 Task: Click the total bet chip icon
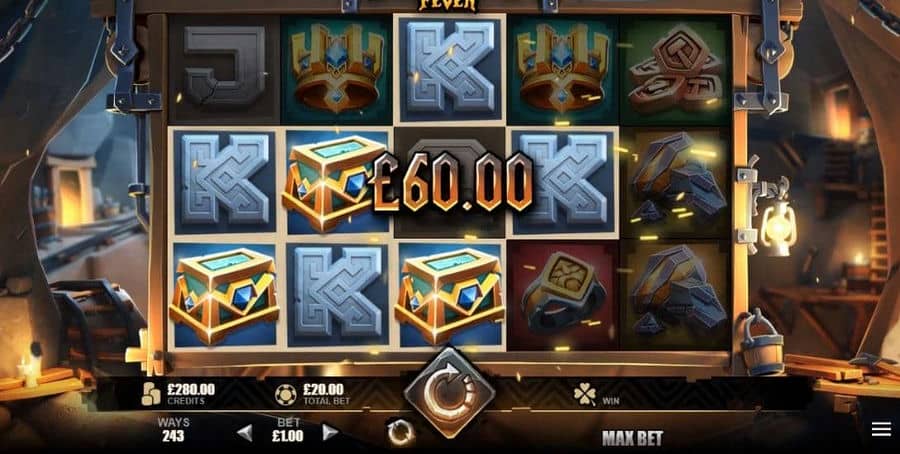point(285,394)
